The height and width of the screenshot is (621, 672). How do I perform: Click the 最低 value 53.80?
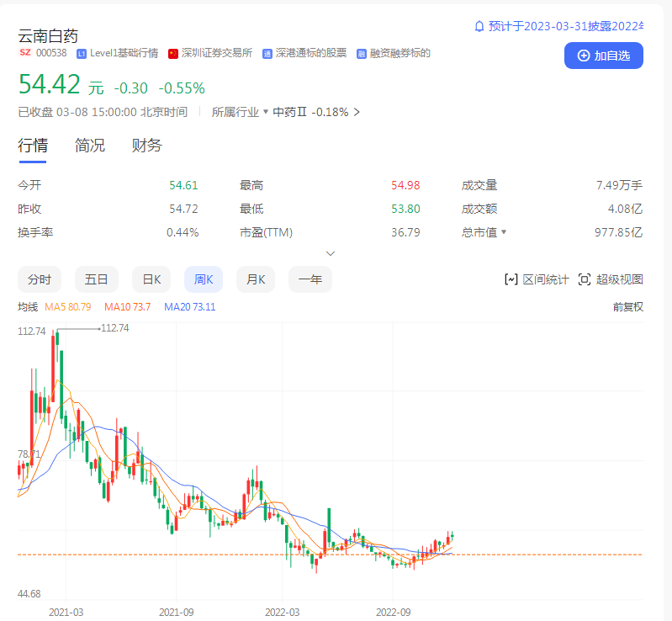click(405, 209)
